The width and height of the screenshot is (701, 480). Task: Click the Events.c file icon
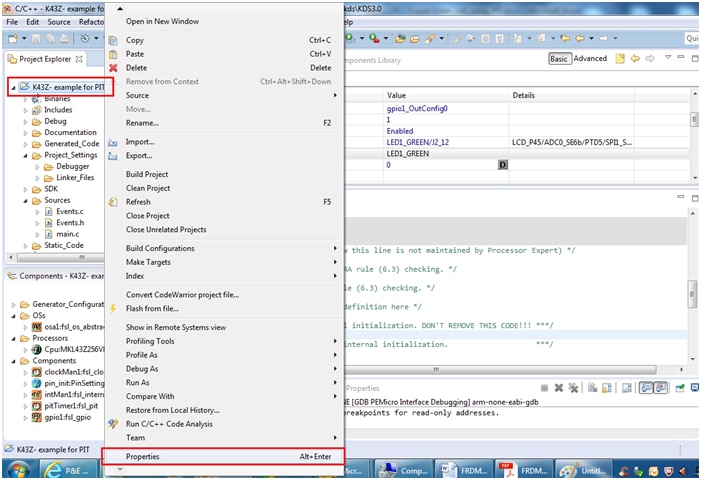click(x=49, y=211)
